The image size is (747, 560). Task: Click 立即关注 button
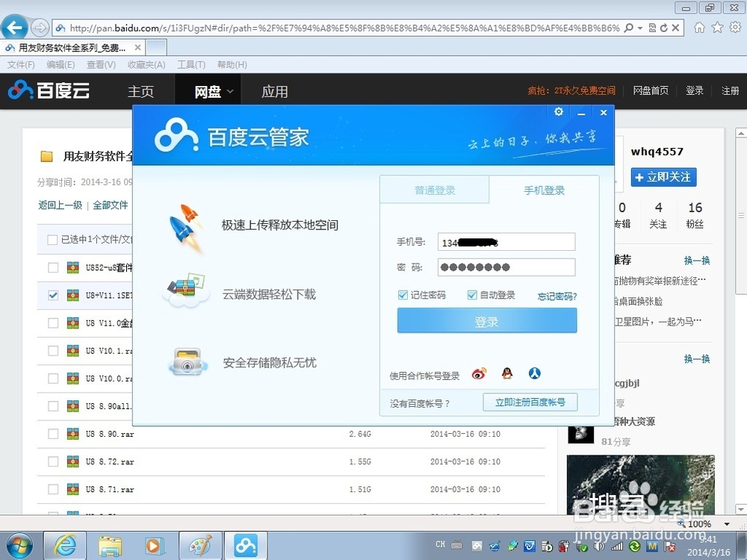(663, 177)
